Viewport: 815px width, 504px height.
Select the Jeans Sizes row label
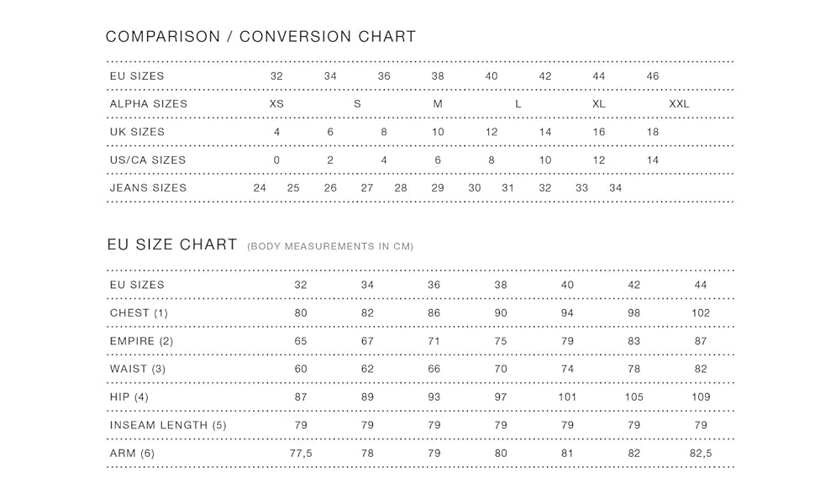[x=148, y=188]
